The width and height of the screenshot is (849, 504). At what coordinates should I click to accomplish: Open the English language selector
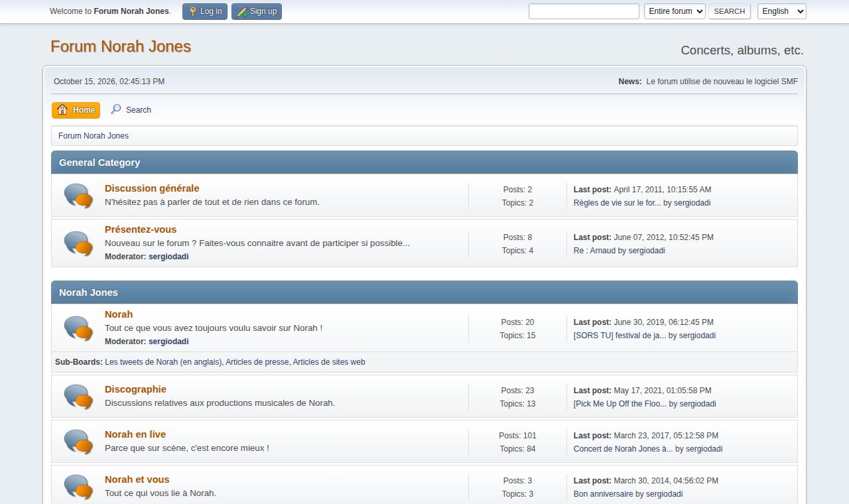tap(782, 11)
